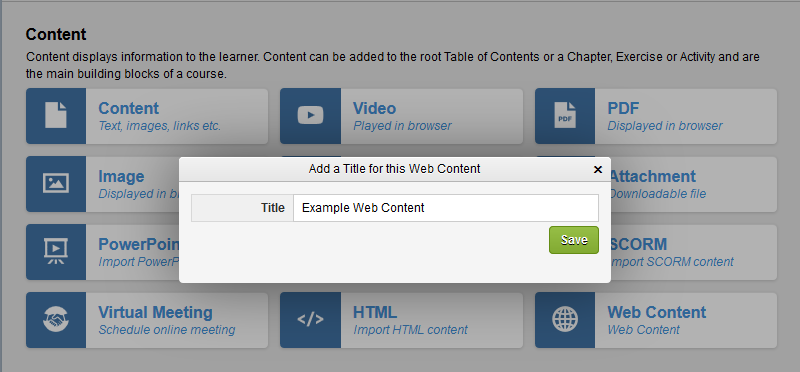Image resolution: width=800 pixels, height=372 pixels.
Task: Click the Web Content globe icon
Action: (565, 319)
